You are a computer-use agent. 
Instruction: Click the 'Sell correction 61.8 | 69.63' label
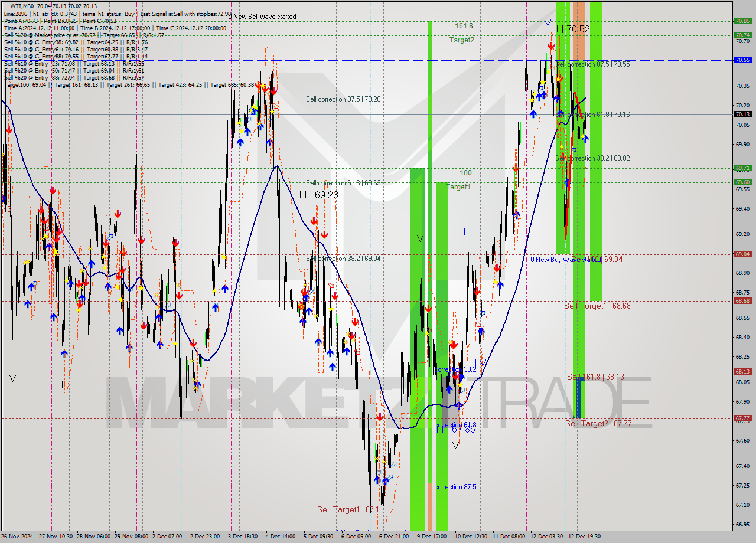[343, 183]
